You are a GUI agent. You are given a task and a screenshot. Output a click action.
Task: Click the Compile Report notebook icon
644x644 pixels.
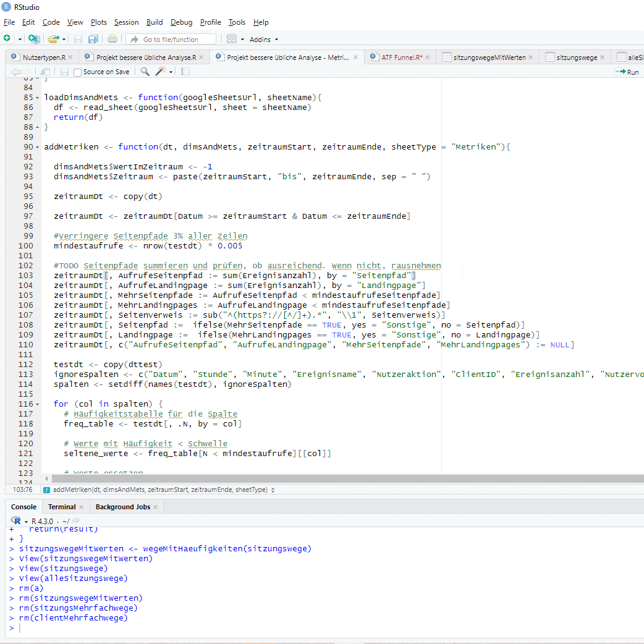tap(185, 72)
